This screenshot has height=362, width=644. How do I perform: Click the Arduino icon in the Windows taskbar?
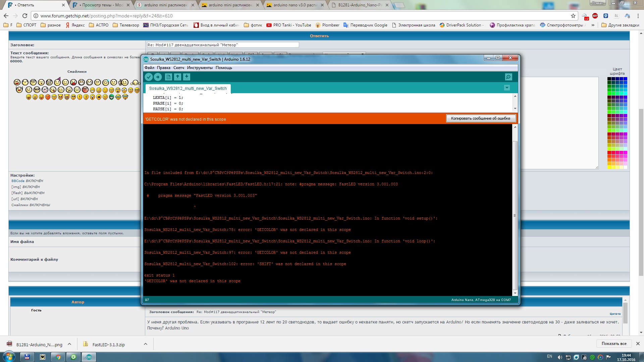(89, 357)
